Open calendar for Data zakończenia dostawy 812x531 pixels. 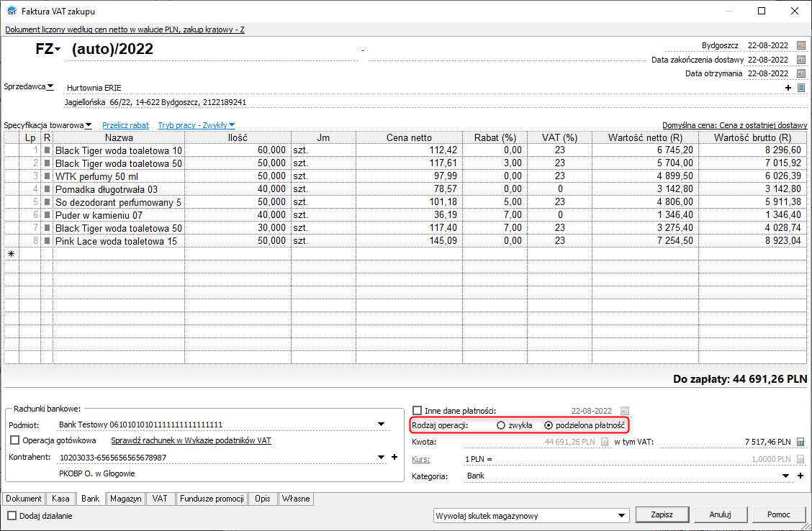pos(800,60)
